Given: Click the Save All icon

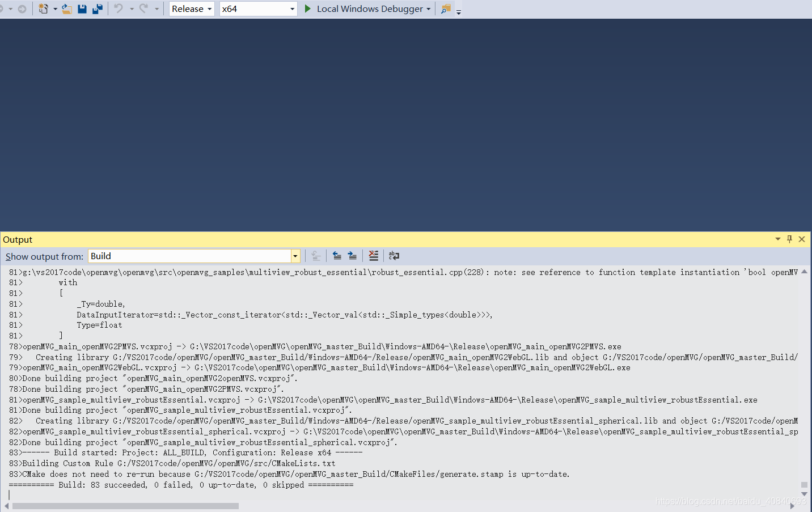Looking at the screenshot, I should [98, 9].
